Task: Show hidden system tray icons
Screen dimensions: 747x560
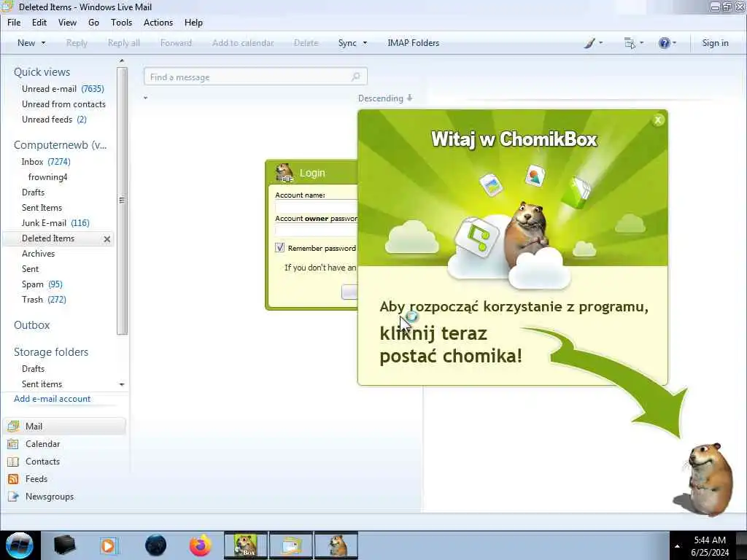Action: 677,546
